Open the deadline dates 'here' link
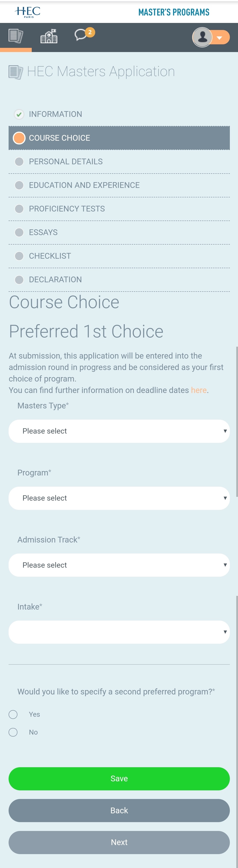 [198, 390]
